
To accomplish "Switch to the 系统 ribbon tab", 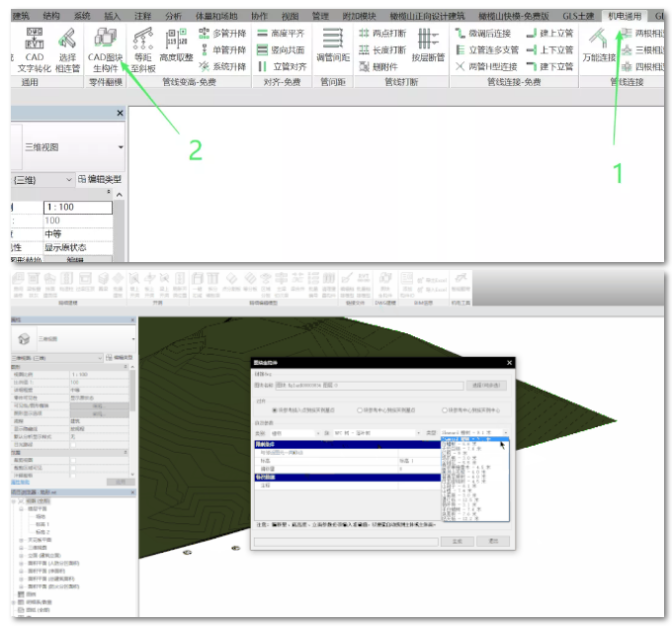I will coord(82,16).
